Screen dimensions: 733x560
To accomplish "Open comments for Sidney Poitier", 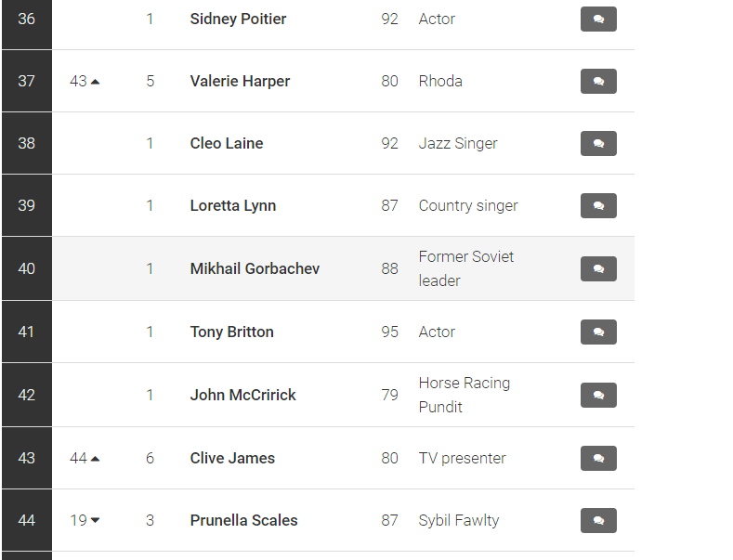I will point(598,20).
